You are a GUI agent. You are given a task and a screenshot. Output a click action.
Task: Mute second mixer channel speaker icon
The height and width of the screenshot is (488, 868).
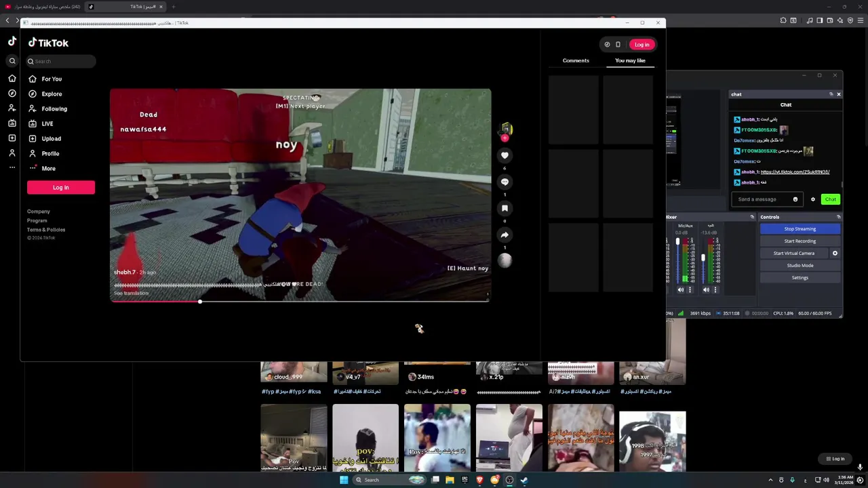pyautogui.click(x=706, y=290)
